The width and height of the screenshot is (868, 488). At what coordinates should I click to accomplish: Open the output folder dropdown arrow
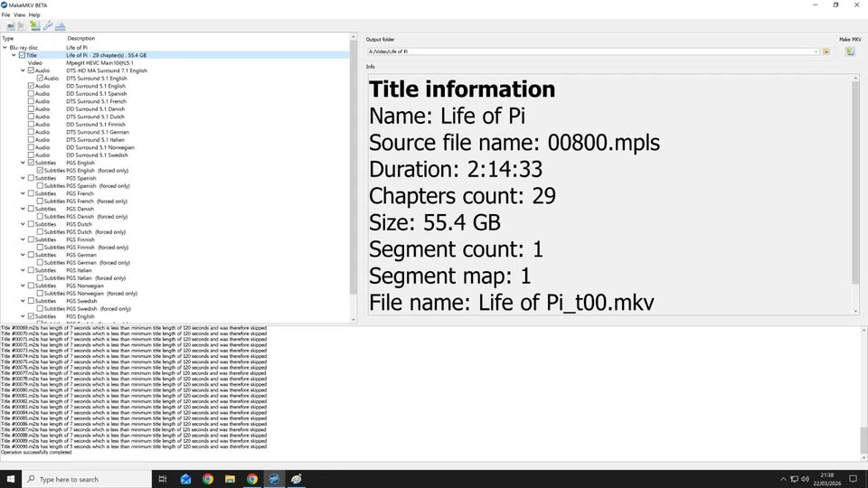(816, 52)
